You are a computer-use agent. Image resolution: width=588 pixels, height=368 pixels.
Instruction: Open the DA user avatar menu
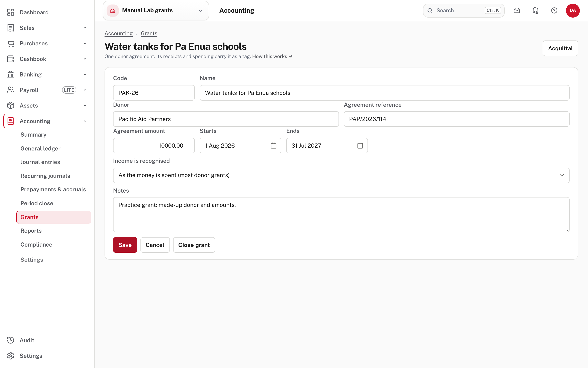click(x=573, y=10)
